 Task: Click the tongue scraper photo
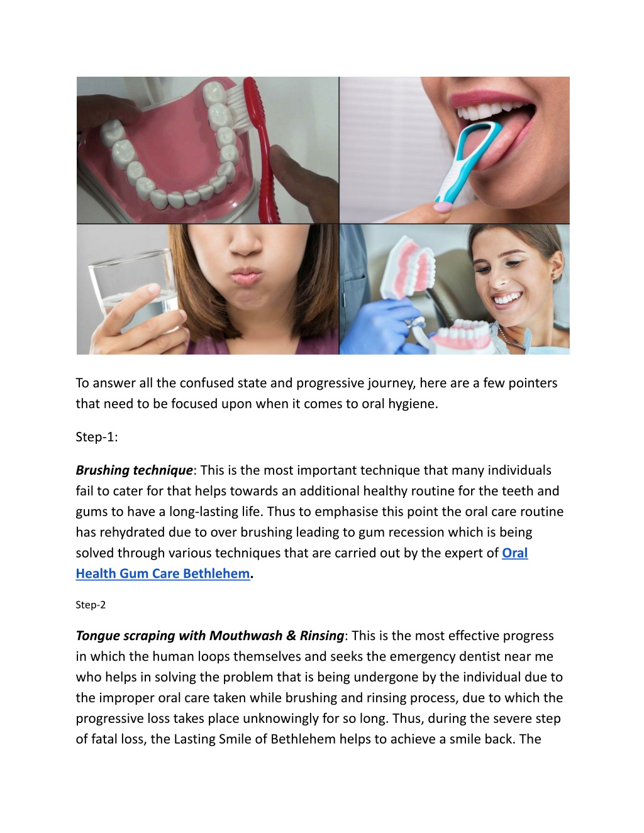455,150
